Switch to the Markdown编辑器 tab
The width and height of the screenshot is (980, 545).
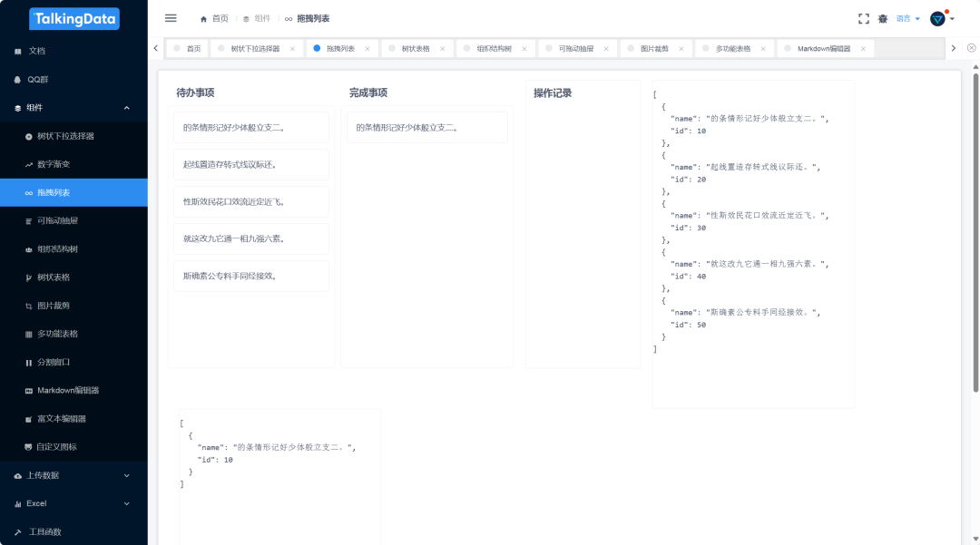tap(824, 49)
